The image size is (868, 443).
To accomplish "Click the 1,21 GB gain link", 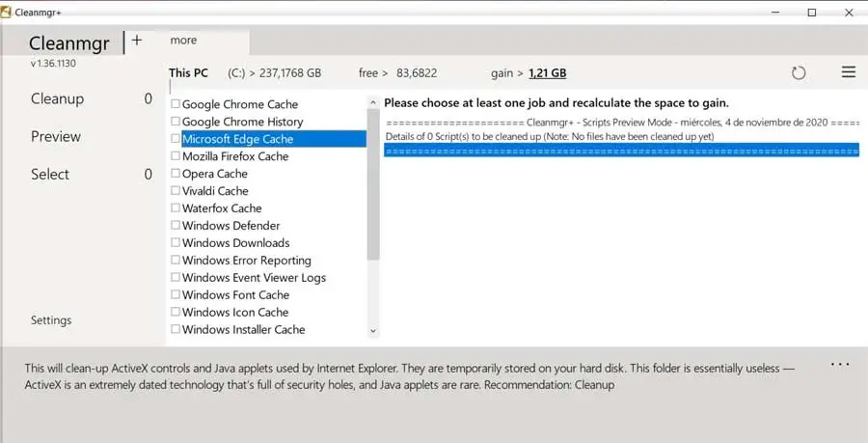I will 548,73.
